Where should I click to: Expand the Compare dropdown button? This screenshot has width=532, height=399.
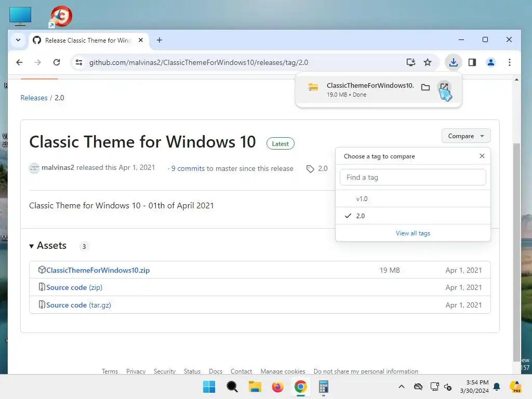pos(466,136)
